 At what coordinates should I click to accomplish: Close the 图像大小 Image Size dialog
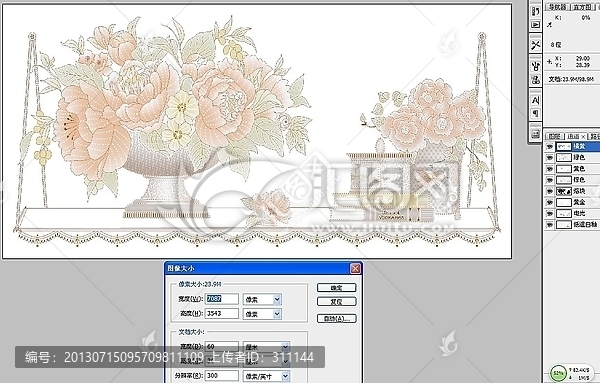[x=355, y=269]
